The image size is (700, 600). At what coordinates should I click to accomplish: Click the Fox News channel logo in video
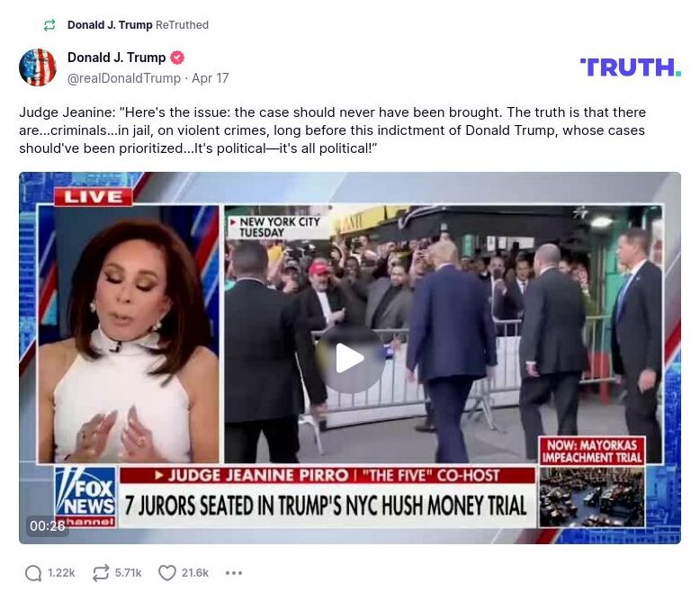coord(85,497)
